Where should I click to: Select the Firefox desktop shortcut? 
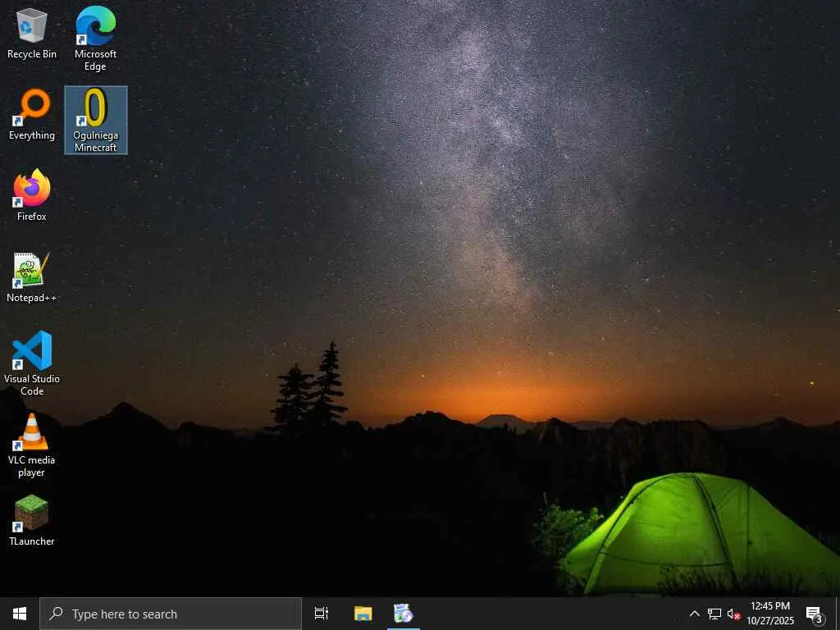(32, 195)
